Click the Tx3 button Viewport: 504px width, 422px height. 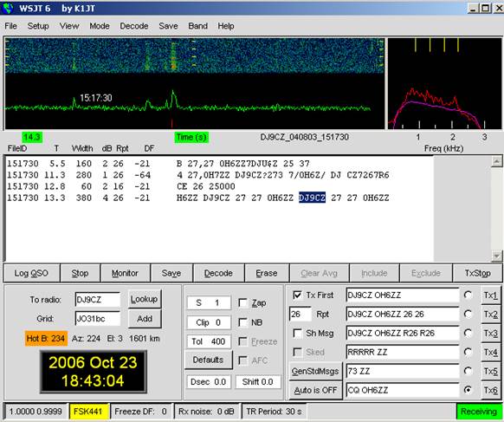point(490,334)
